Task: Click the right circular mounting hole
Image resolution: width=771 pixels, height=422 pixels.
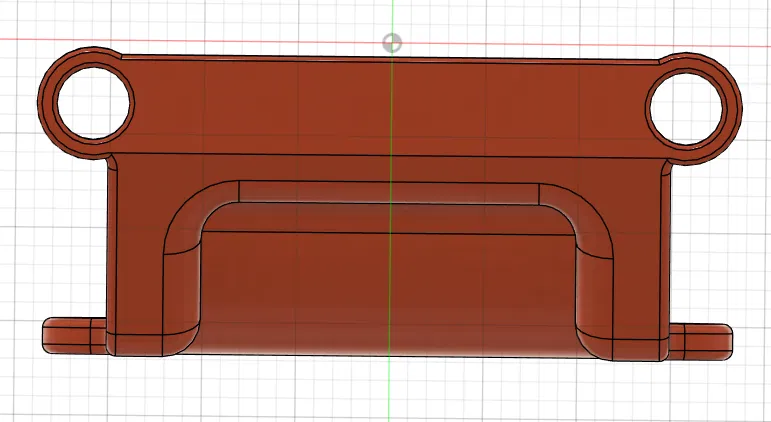Action: [686, 109]
